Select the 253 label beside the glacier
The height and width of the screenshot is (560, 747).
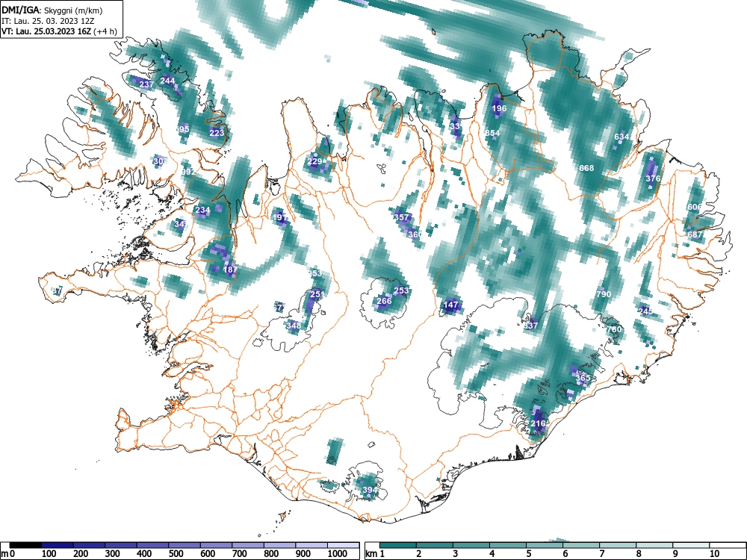pos(401,290)
